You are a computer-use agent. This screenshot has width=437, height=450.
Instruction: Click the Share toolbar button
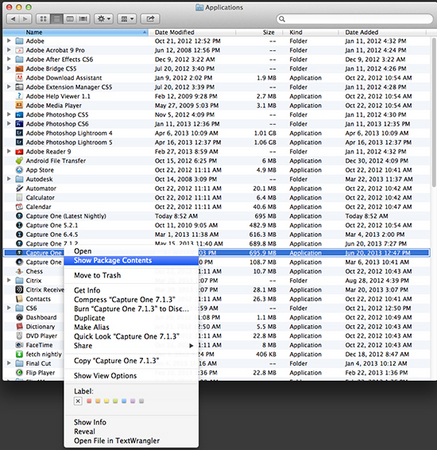coord(150,19)
